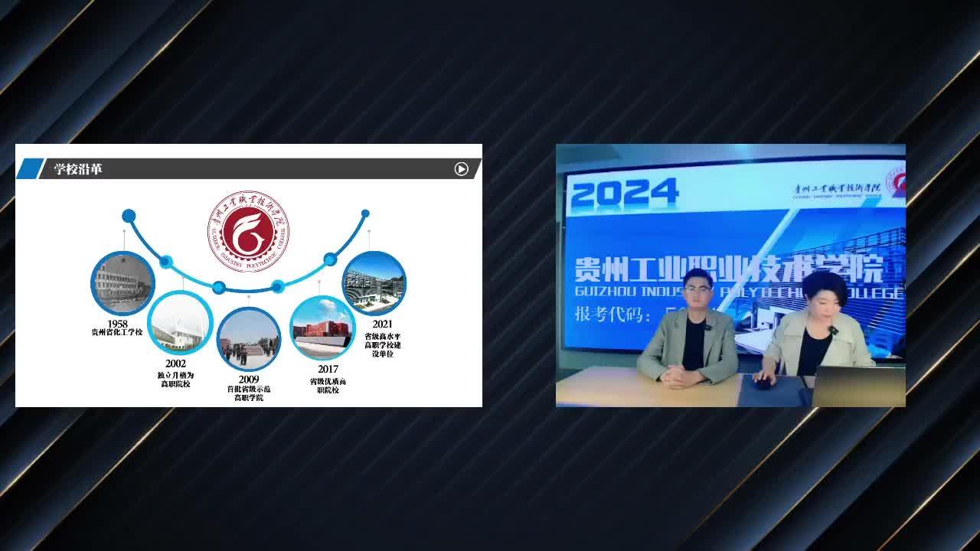The height and width of the screenshot is (551, 980).
Task: Click the year label 2002
Action: point(175,364)
